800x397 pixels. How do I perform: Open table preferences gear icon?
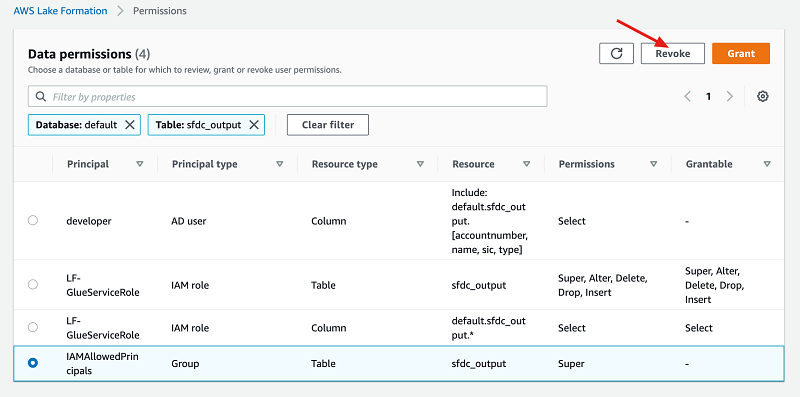click(763, 96)
